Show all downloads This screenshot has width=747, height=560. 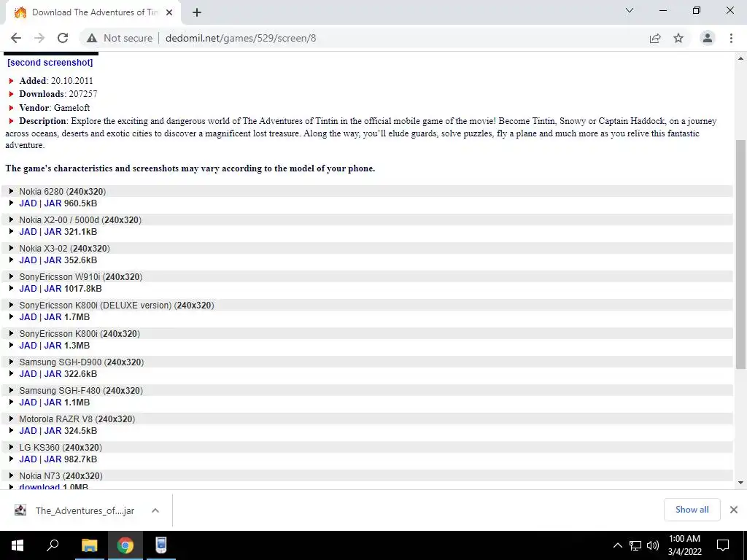[x=692, y=510]
